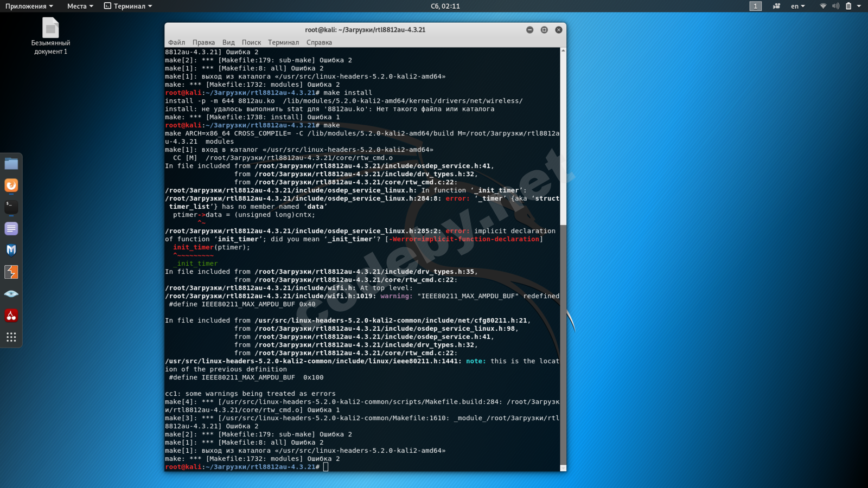Screen dimensions: 868x488
Task: Open the text notes icon in the dock
Action: [x=11, y=229]
